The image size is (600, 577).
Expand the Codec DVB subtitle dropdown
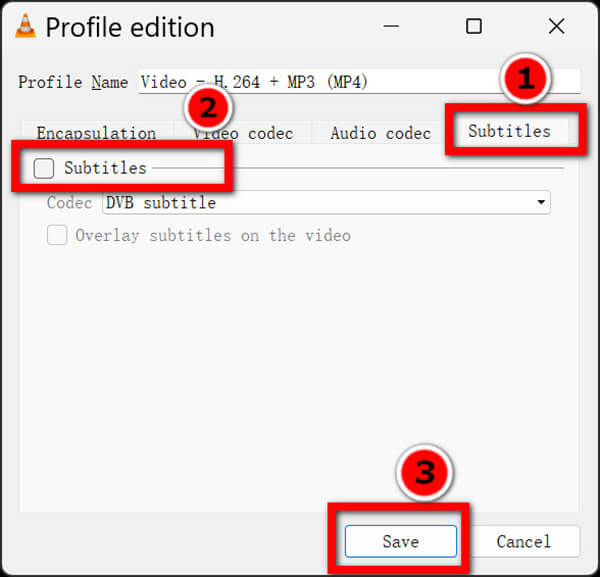point(326,202)
